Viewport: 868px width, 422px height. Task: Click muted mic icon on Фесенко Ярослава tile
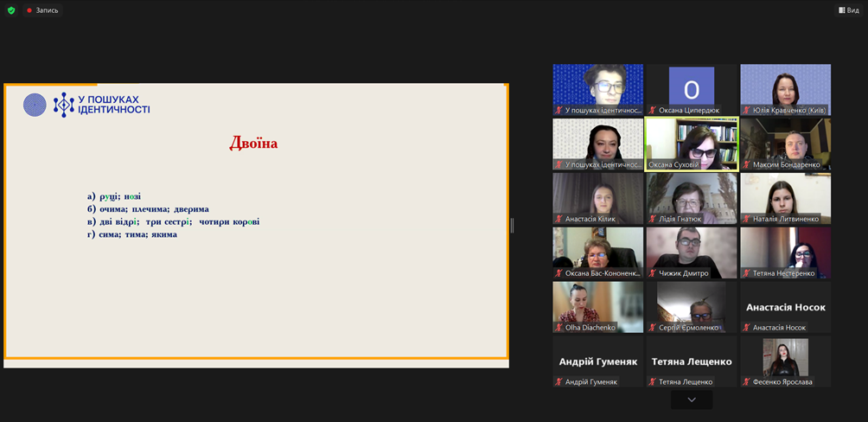(x=746, y=382)
